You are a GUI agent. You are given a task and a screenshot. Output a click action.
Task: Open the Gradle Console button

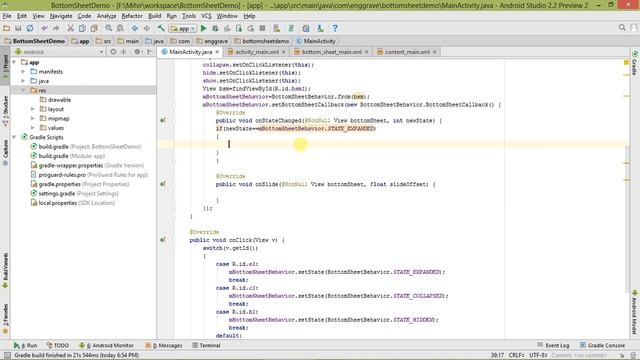point(602,345)
